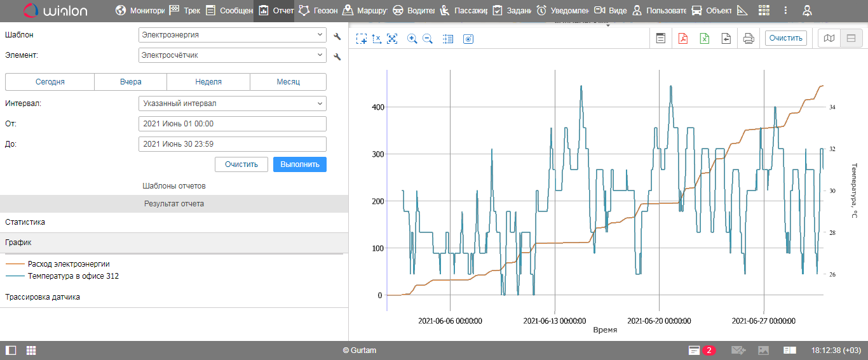The image size is (868, 360).
Task: Open the Шаблон dropdown
Action: pyautogui.click(x=232, y=36)
